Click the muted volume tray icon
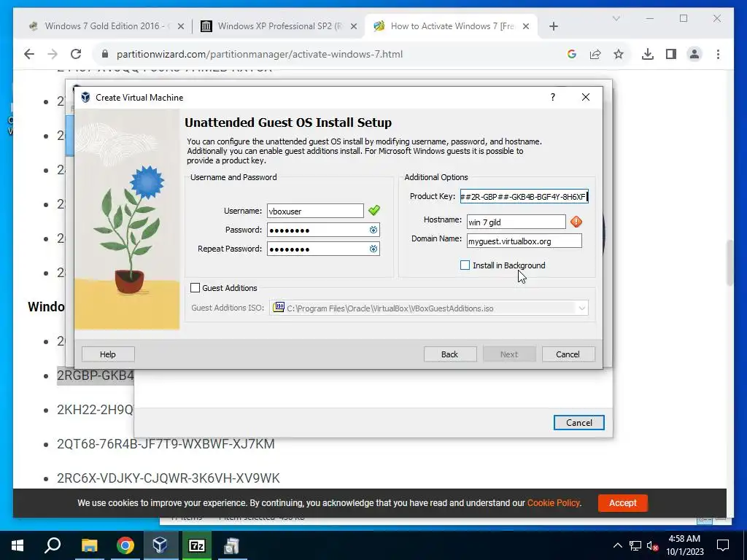 click(653, 545)
